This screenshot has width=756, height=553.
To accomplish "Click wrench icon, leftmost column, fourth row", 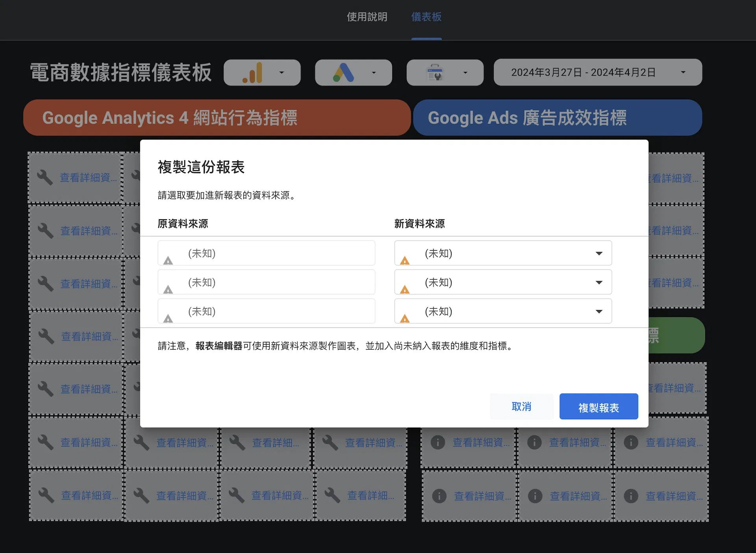I will [x=46, y=337].
